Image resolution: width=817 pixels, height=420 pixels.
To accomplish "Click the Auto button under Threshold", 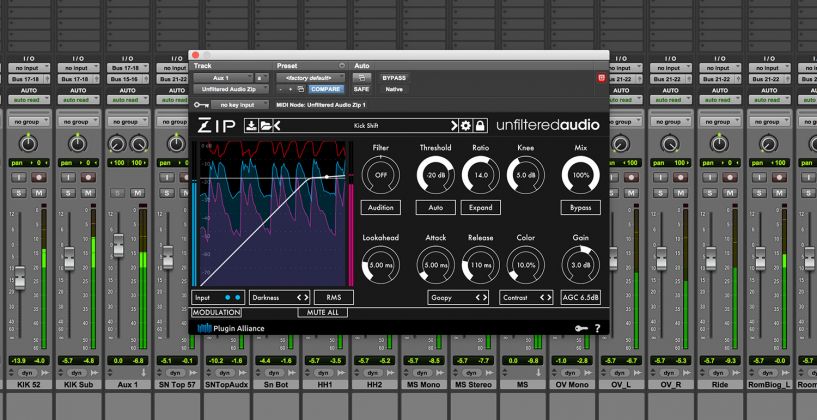I will (x=436, y=207).
